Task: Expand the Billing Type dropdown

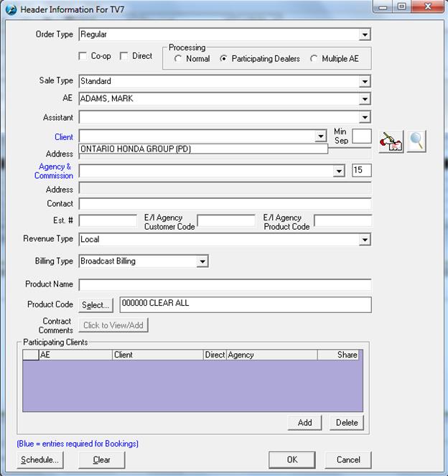Action: [202, 261]
